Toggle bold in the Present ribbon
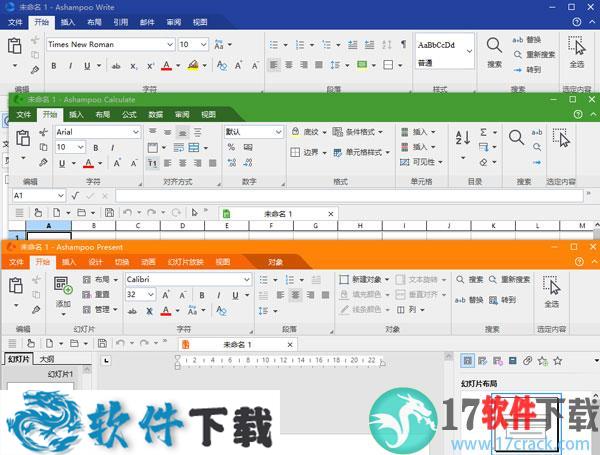 (x=202, y=295)
